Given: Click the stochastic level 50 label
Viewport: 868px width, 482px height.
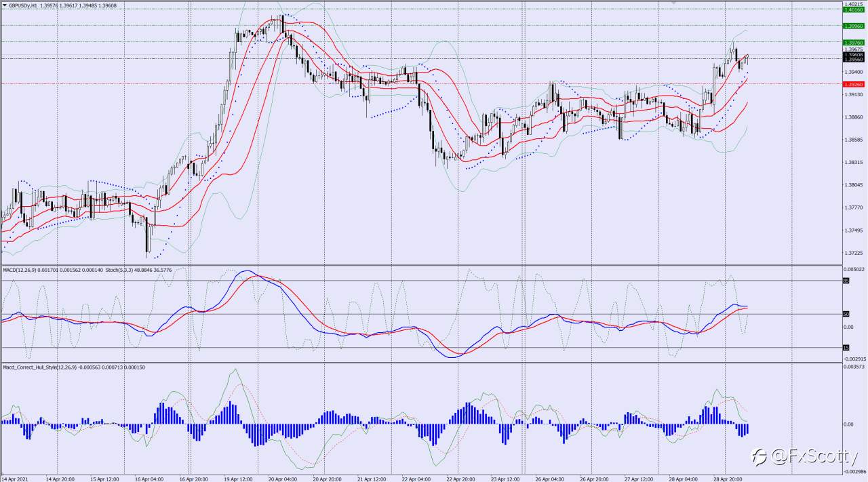Looking at the screenshot, I should coord(846,314).
